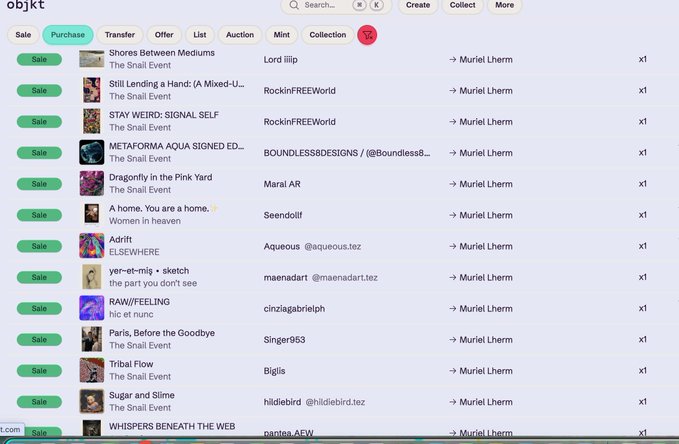Toggle the Collection filter chip
Viewport: 679px width, 444px height.
pos(328,35)
